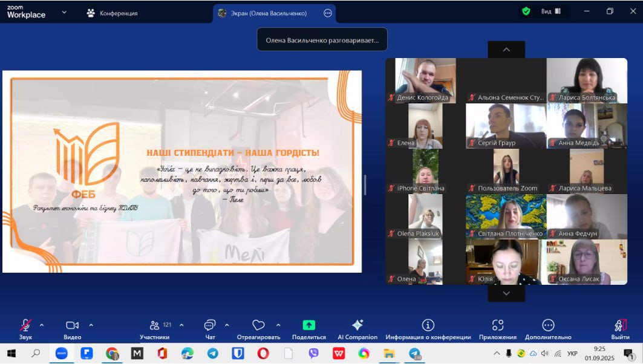The height and width of the screenshot is (364, 643).
Task: Expand audio settings arrow next to microphone
Action: click(42, 325)
